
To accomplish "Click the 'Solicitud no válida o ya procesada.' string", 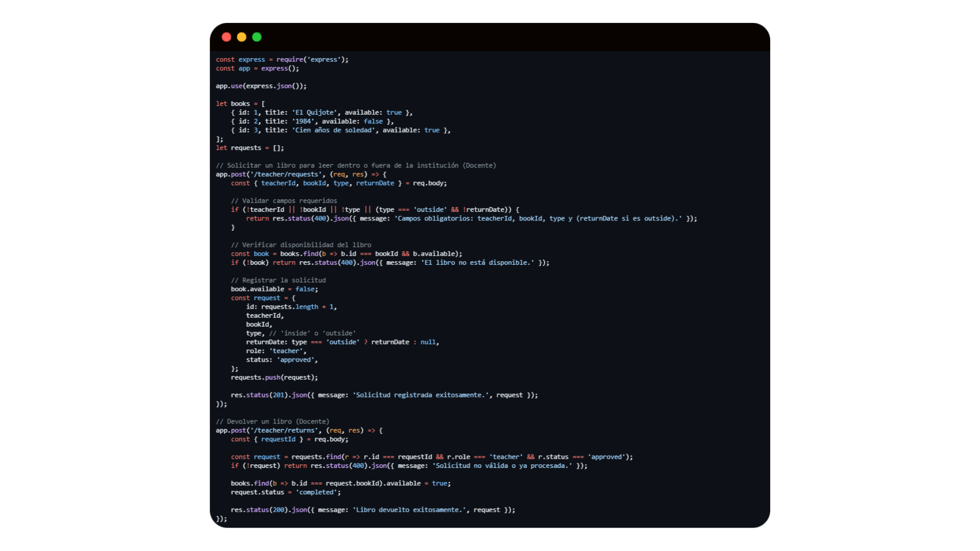I will pyautogui.click(x=502, y=466).
